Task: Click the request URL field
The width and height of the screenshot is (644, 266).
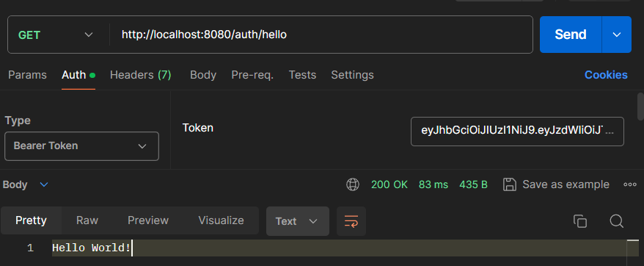Action: coord(321,35)
